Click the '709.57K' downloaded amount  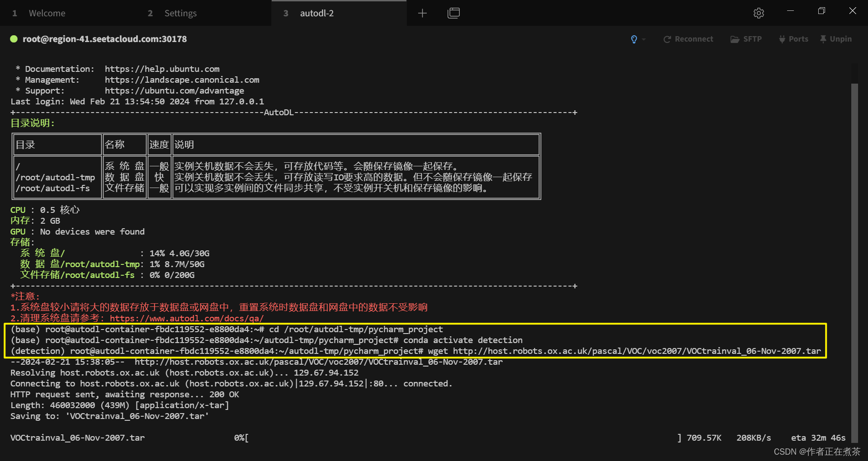704,437
